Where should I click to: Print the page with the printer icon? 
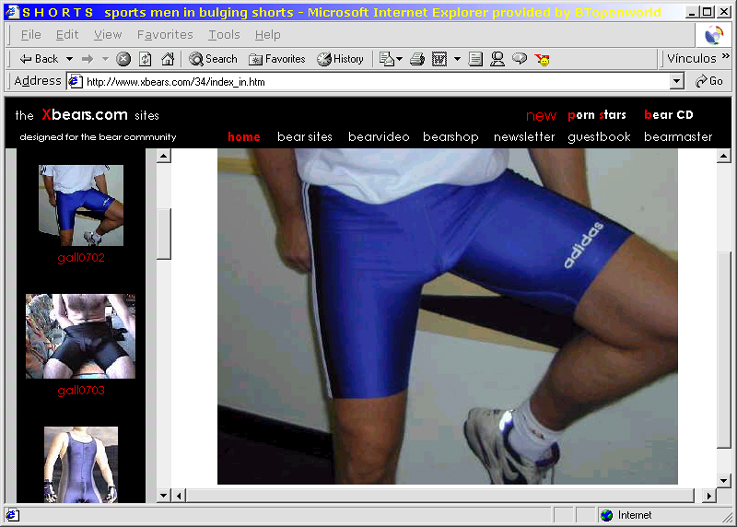pyautogui.click(x=417, y=59)
